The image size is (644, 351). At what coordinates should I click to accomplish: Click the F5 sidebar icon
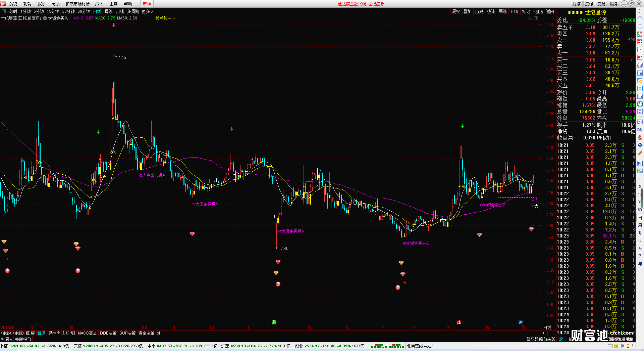tap(640, 164)
